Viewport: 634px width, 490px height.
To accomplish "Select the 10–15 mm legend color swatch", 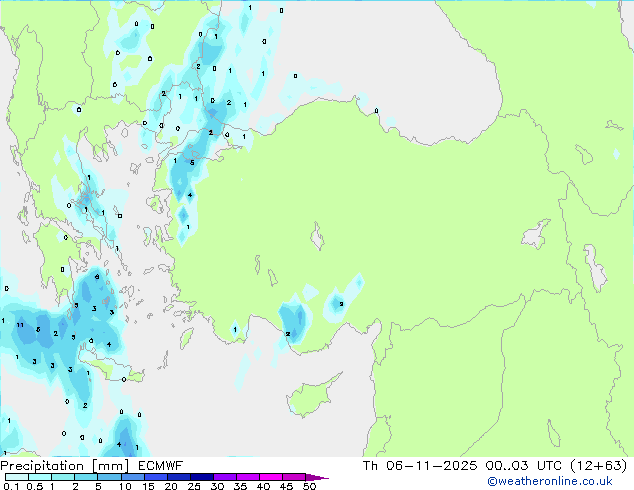I will pyautogui.click(x=132, y=477).
